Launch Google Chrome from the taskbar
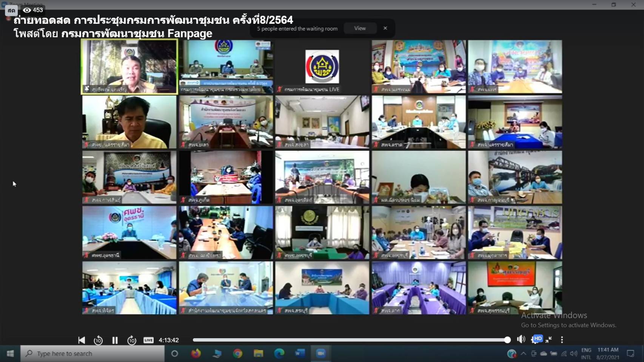The height and width of the screenshot is (362, 644). click(x=237, y=354)
